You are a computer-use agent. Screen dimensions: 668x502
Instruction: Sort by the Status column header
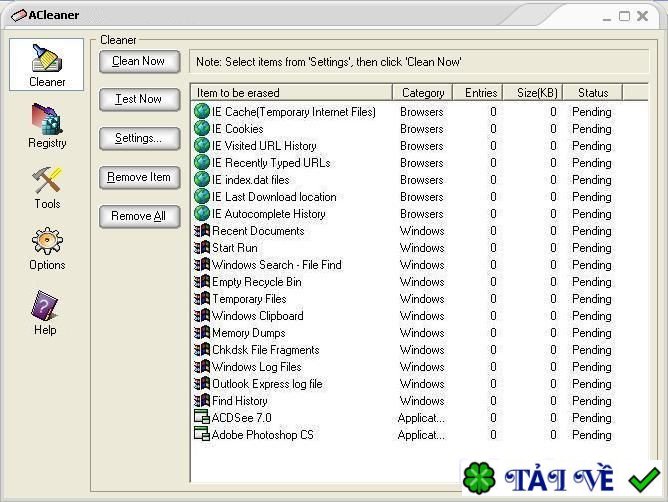593,92
